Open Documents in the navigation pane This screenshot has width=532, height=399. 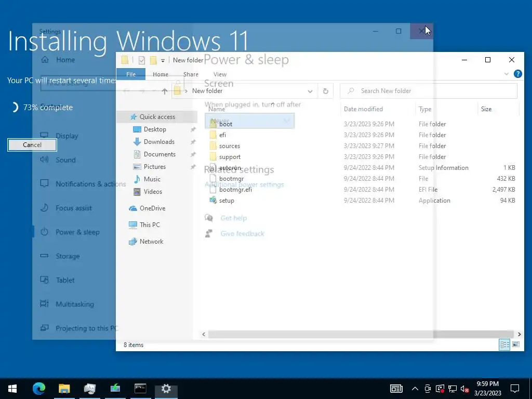[x=159, y=154]
